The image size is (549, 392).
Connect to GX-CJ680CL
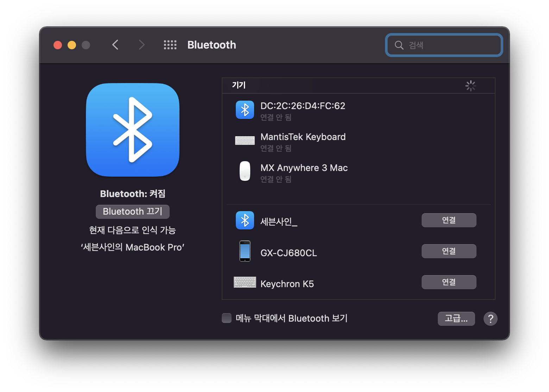449,251
